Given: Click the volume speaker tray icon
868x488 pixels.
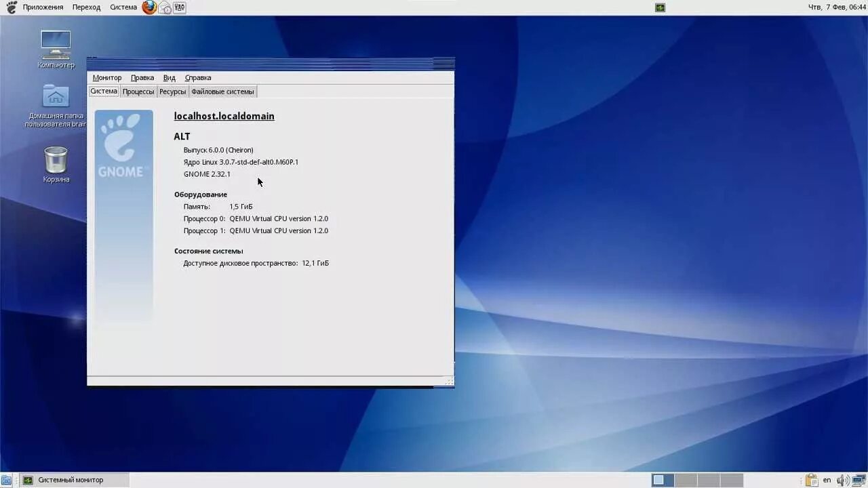Looking at the screenshot, I should click(843, 480).
